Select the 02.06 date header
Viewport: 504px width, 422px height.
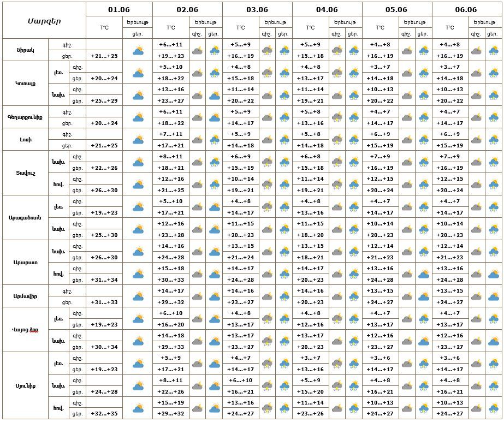(x=187, y=9)
